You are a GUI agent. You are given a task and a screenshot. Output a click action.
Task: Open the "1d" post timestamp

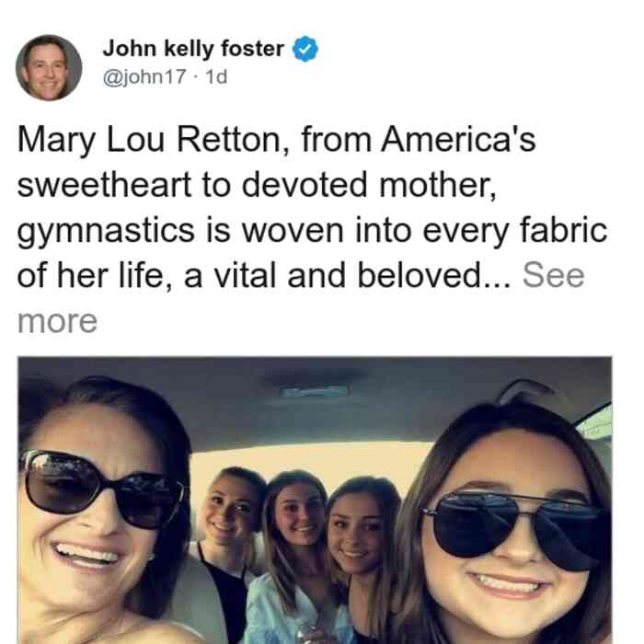click(x=216, y=76)
